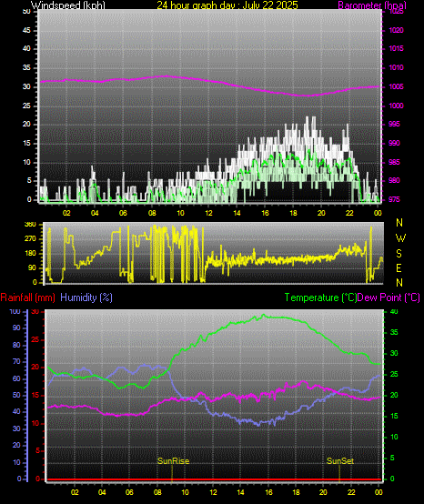This screenshot has width=424, height=504.
Task: Select the Dew Point (°C) legend label
Action: 389,297
